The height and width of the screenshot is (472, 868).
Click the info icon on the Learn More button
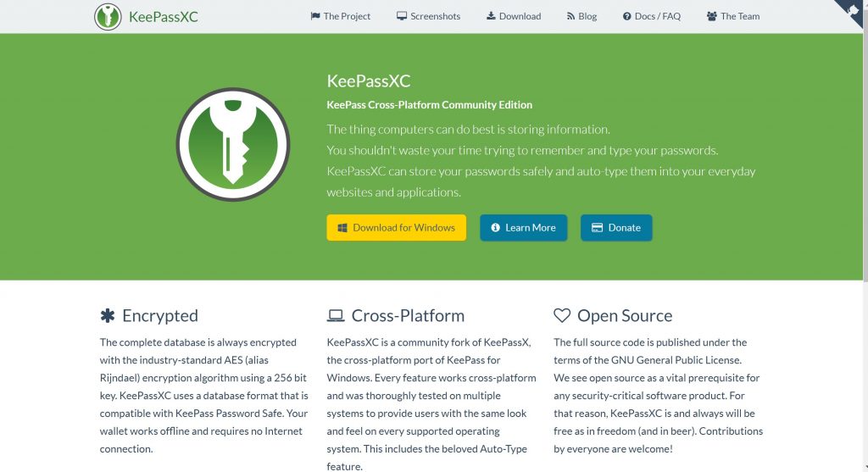pyautogui.click(x=495, y=227)
